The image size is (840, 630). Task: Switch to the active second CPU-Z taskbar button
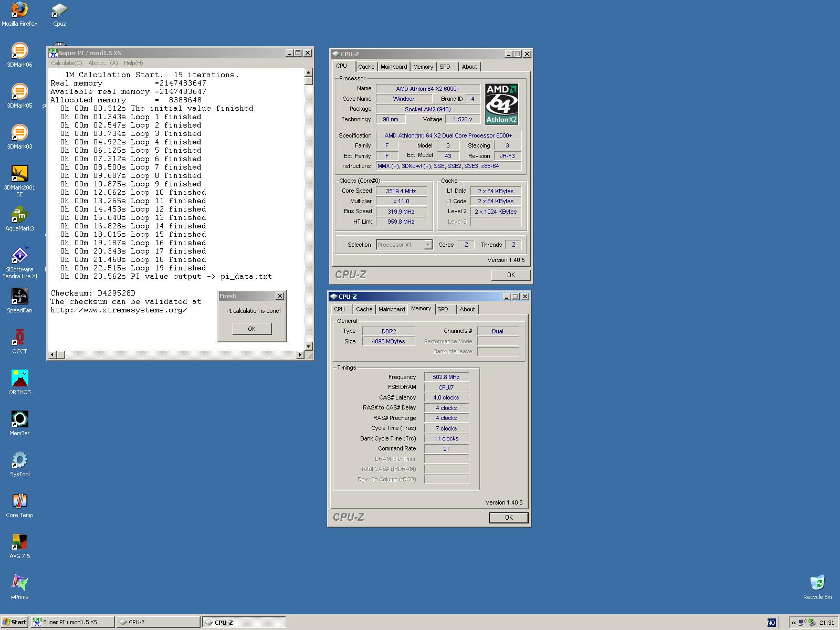244,623
